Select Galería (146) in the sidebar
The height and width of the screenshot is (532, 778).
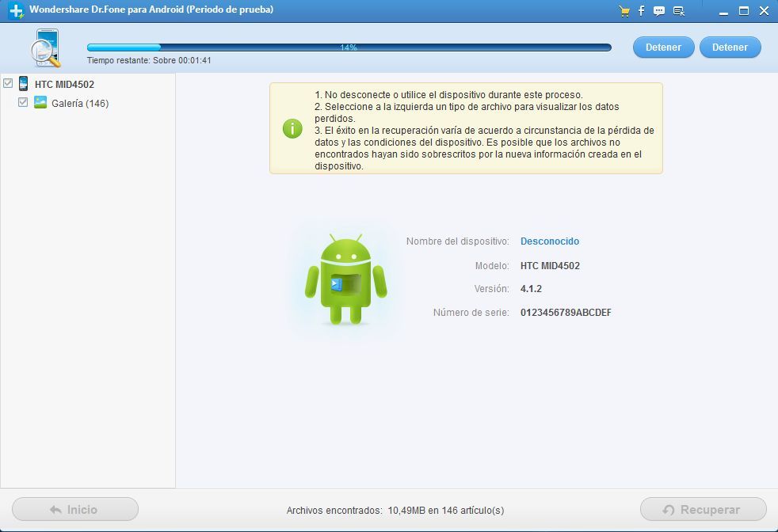pyautogui.click(x=80, y=103)
